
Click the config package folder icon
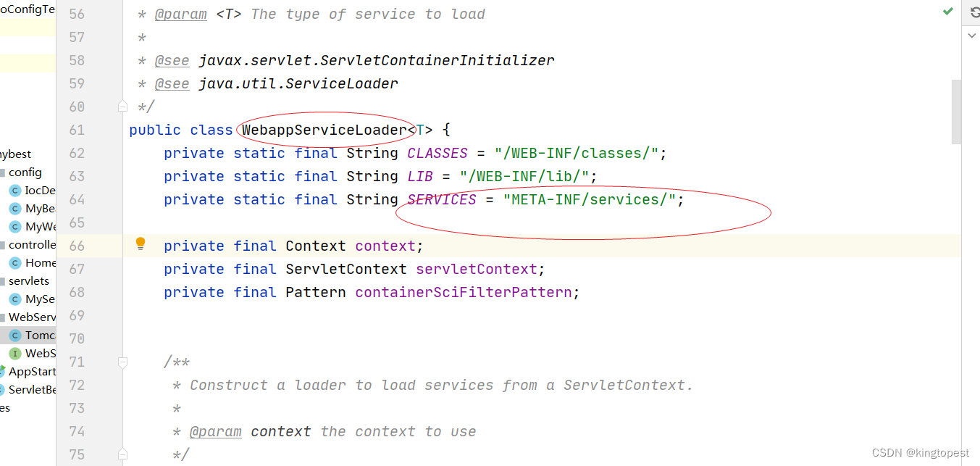tap(2, 172)
